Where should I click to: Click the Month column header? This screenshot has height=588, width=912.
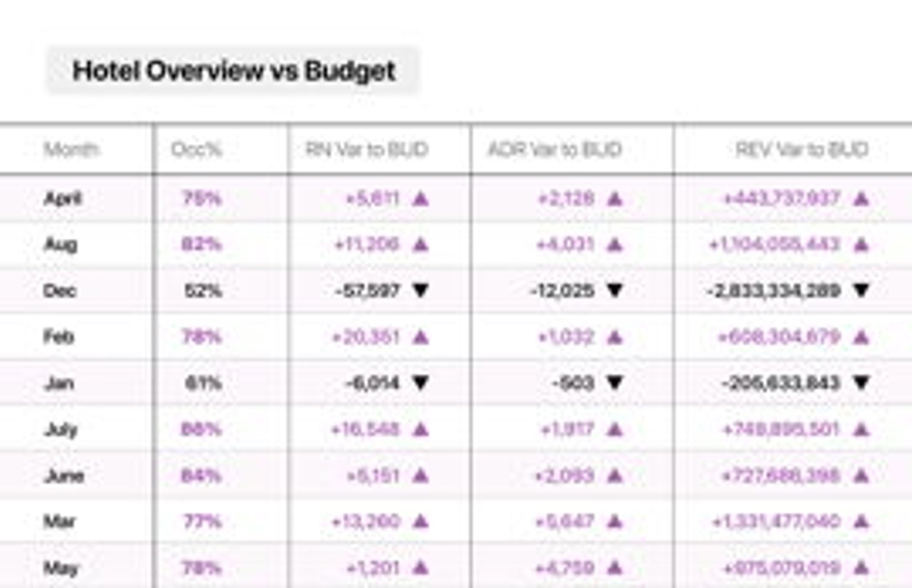pos(72,149)
